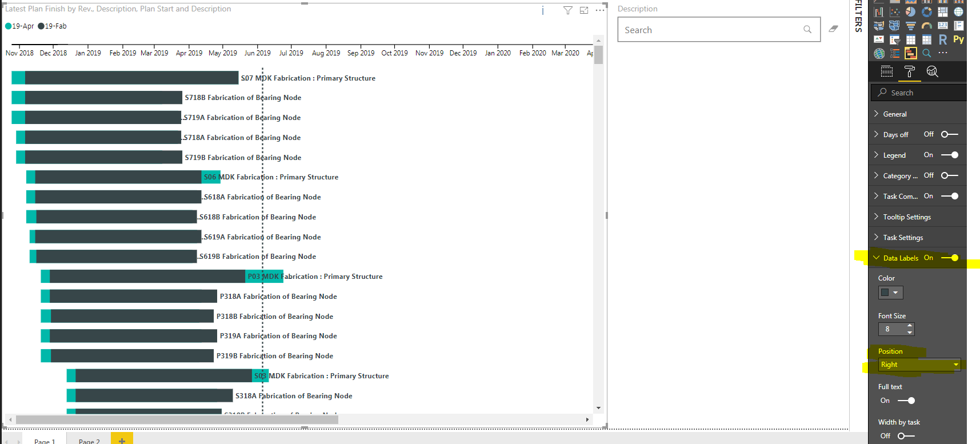The width and height of the screenshot is (980, 444).
Task: Switch to the Fields tab in Visualizations
Action: pos(887,71)
